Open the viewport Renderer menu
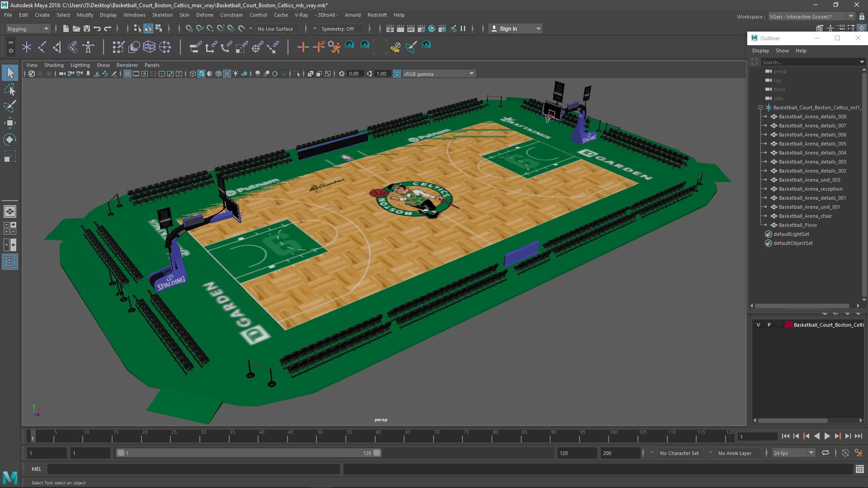868x488 pixels. click(127, 65)
